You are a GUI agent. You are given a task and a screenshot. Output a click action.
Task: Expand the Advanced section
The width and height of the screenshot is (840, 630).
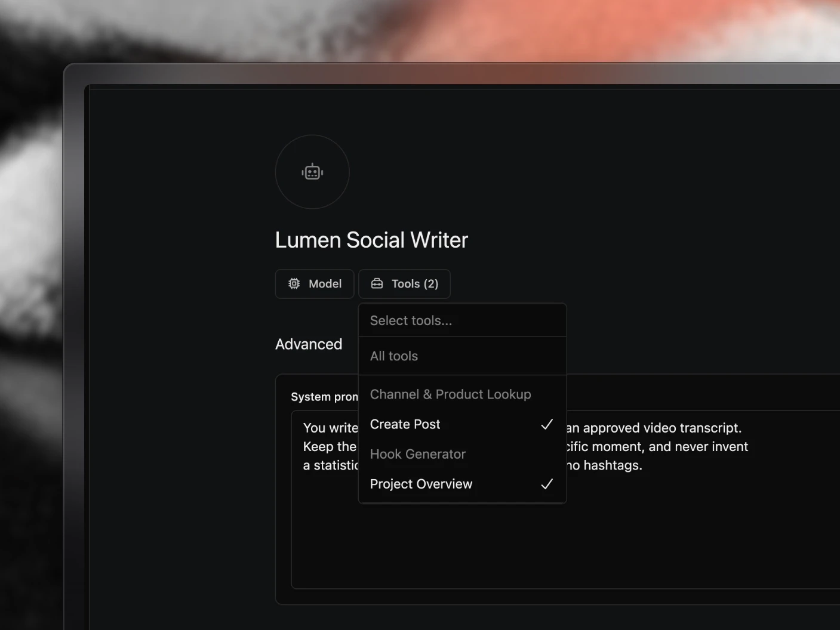pos(309,344)
